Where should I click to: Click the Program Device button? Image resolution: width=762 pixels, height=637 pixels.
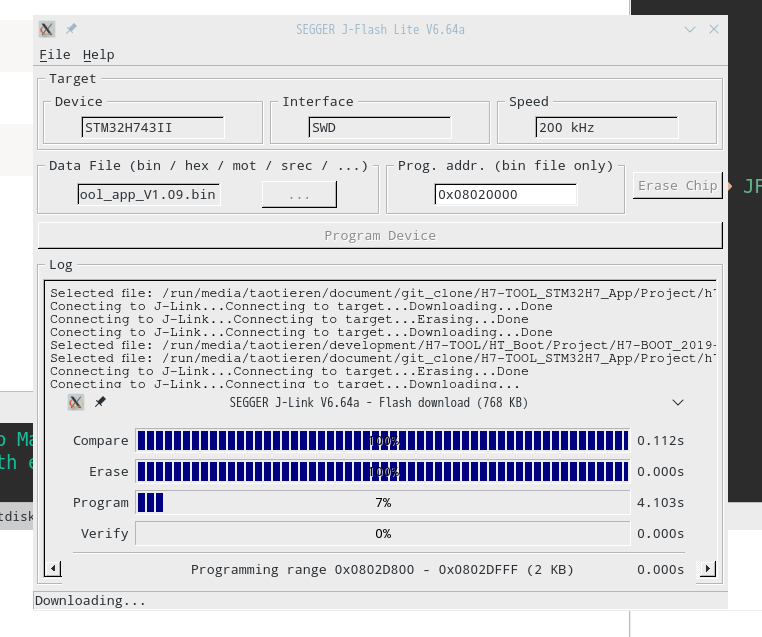(x=380, y=235)
